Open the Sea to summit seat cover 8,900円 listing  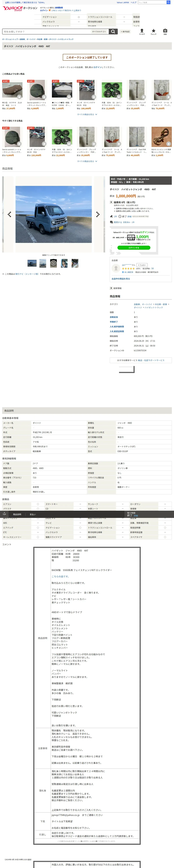tap(37, 95)
